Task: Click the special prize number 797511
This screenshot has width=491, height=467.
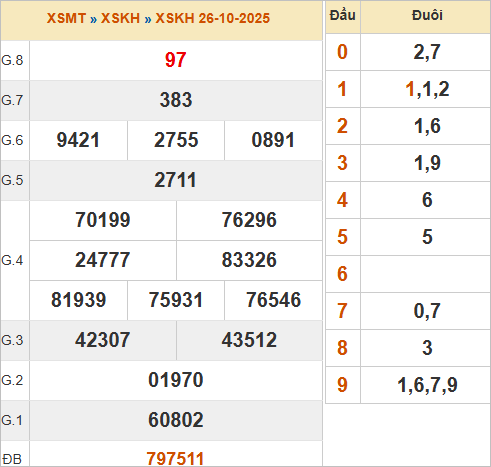Action: (175, 459)
